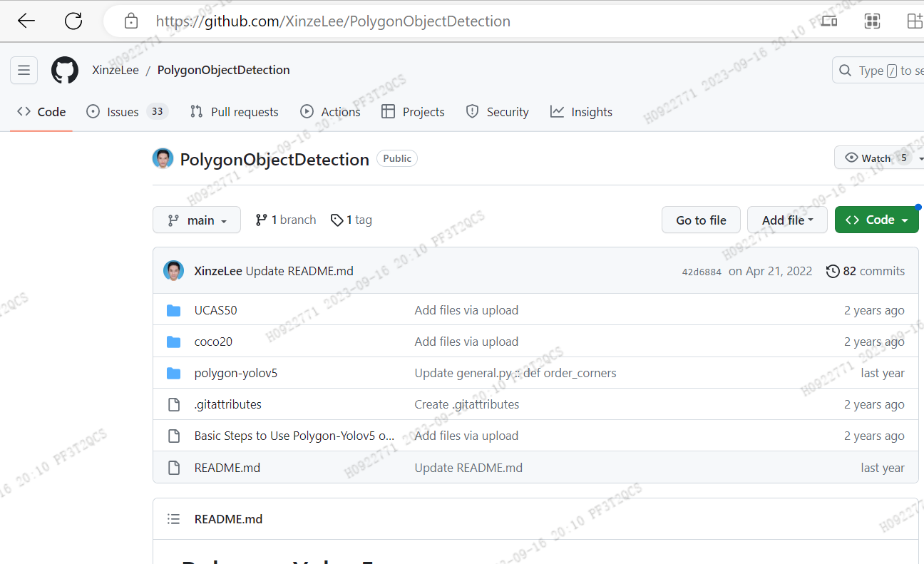This screenshot has width=924, height=564.
Task: Open README.md in the file list
Action: click(227, 468)
